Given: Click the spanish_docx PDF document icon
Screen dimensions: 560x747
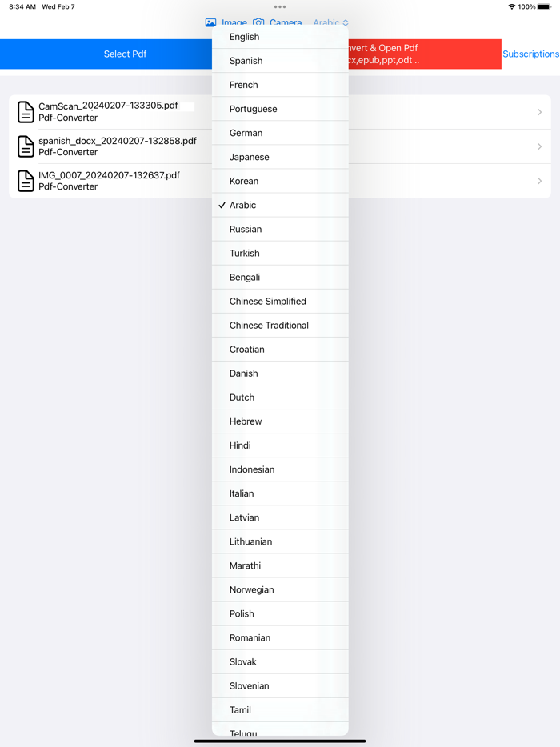Looking at the screenshot, I should click(24, 146).
